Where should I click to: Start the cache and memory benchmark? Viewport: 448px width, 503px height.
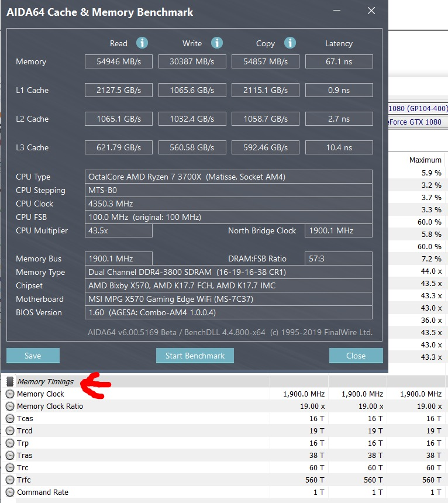point(195,356)
